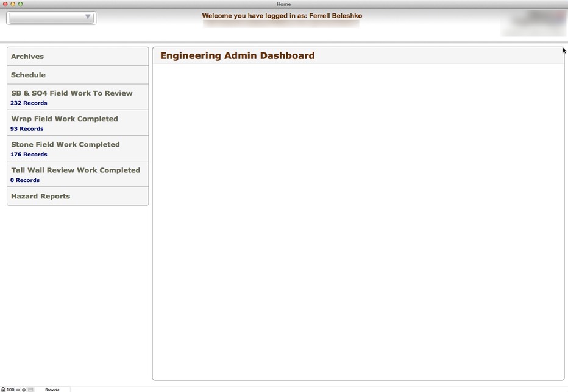
Task: Open Wrap Field Work Completed
Action: click(x=77, y=123)
